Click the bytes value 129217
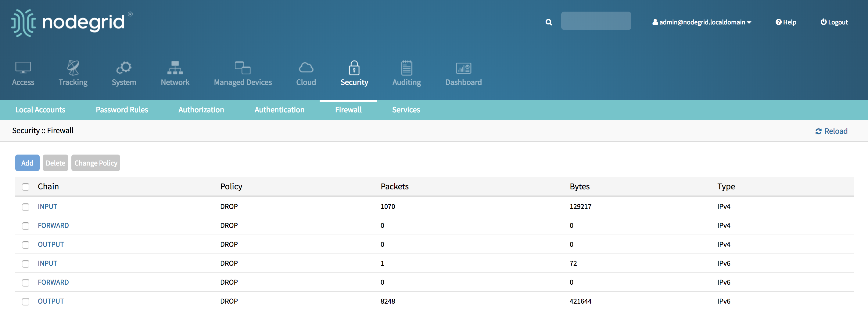The image size is (868, 325). (x=581, y=206)
